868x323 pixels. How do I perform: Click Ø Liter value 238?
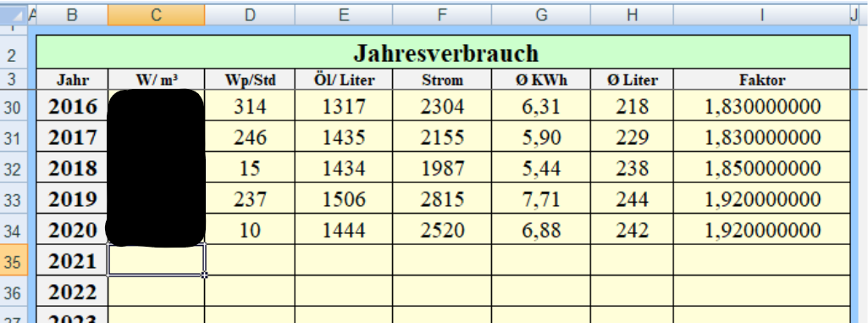click(x=633, y=168)
